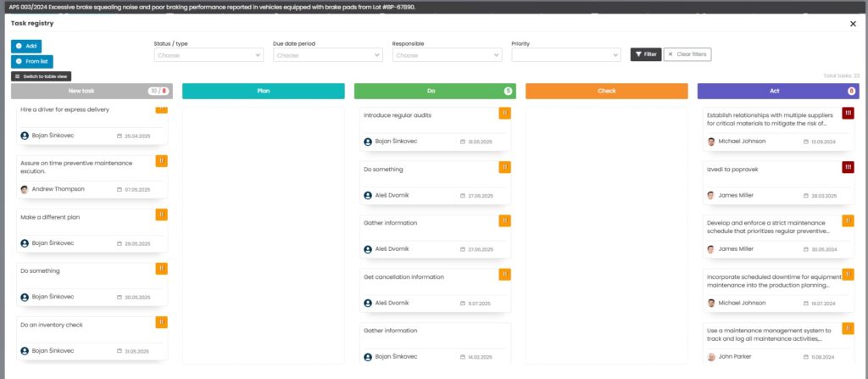The image size is (868, 379).
Task: Select the Plan column header
Action: tap(264, 91)
